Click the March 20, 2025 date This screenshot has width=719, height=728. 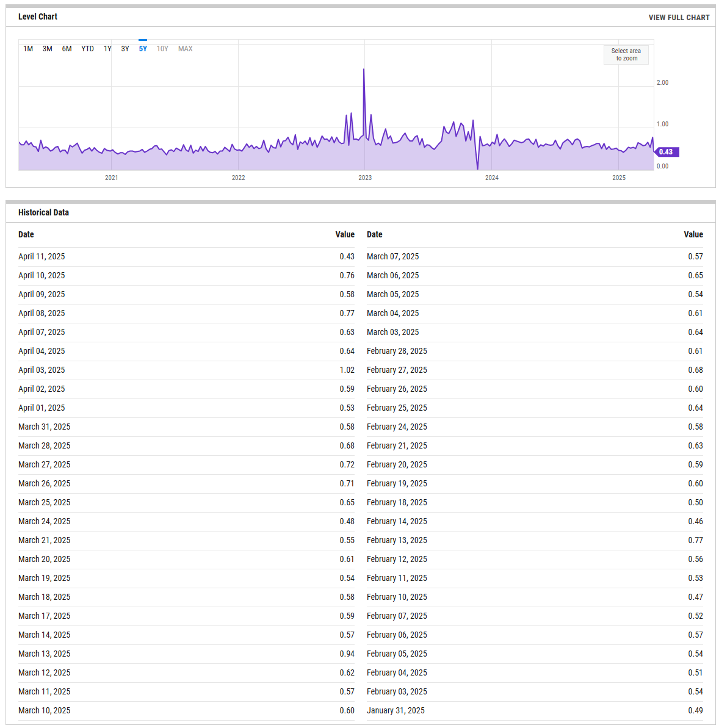pos(44,560)
